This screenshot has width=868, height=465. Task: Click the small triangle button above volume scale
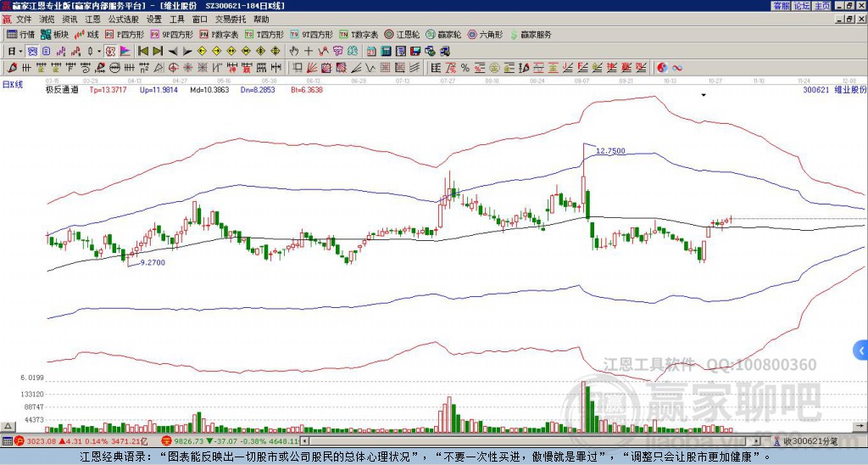point(7,426)
